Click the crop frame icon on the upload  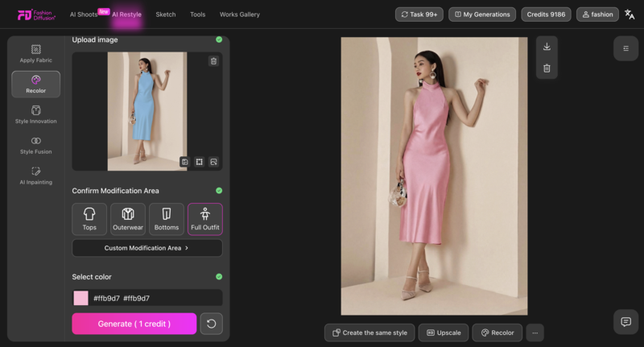tap(199, 162)
